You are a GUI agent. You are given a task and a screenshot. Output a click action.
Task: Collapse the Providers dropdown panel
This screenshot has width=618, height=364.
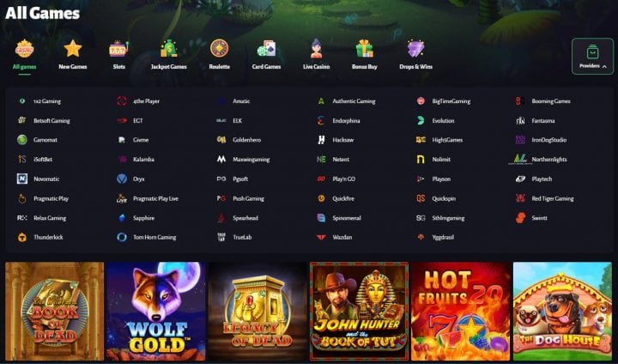[x=592, y=56]
